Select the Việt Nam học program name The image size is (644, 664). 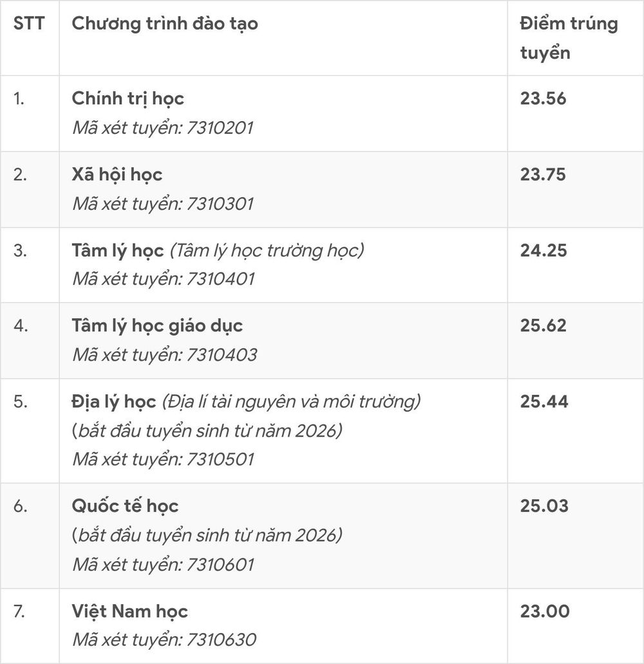click(129, 611)
